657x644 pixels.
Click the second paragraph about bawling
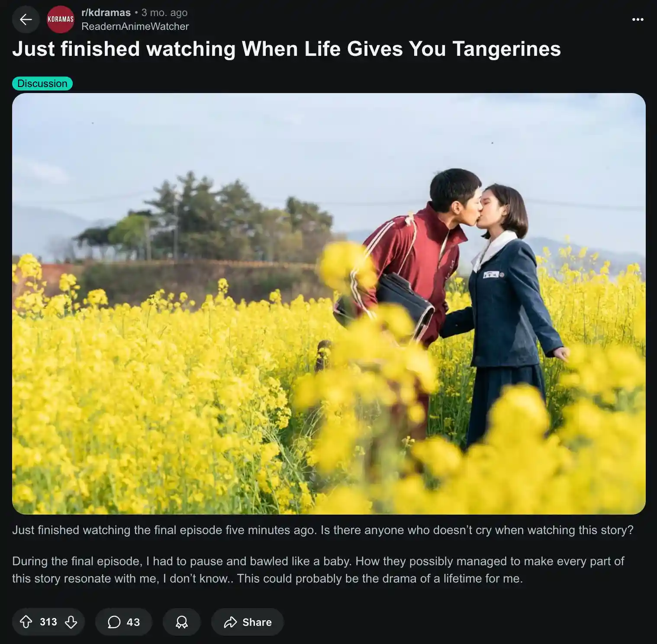pos(318,570)
